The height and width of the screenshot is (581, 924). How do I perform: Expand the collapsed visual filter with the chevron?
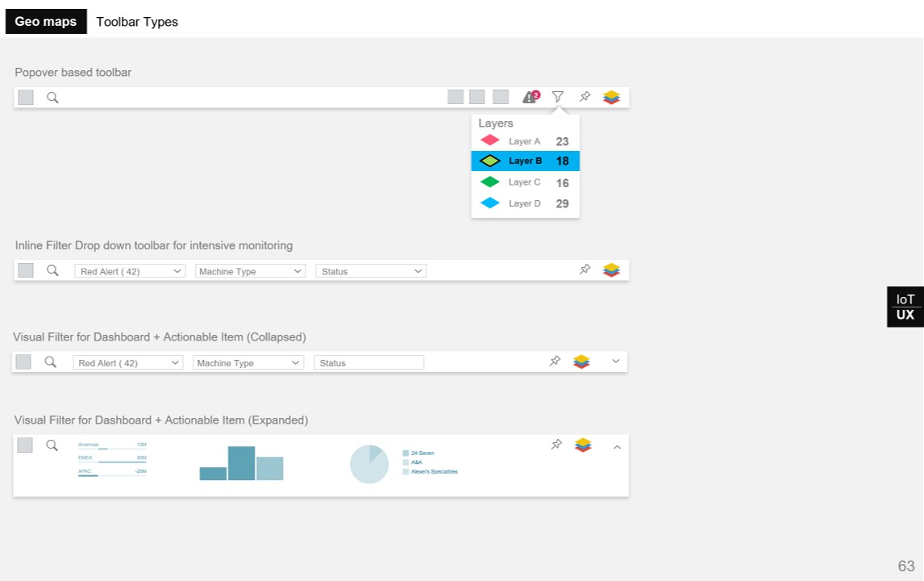616,362
